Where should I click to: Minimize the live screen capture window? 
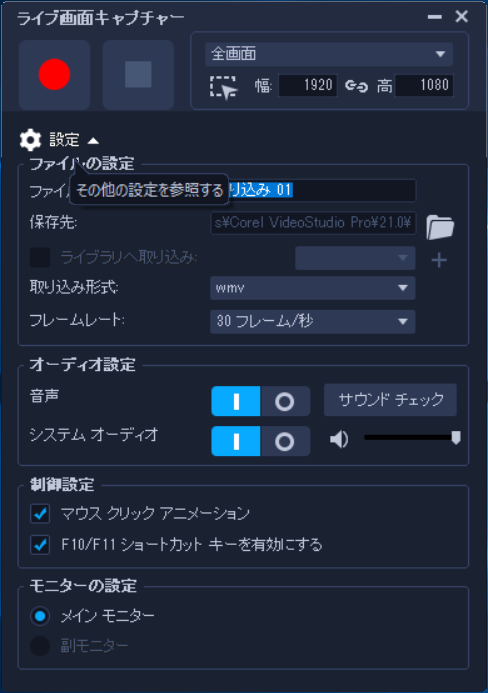[x=435, y=17]
